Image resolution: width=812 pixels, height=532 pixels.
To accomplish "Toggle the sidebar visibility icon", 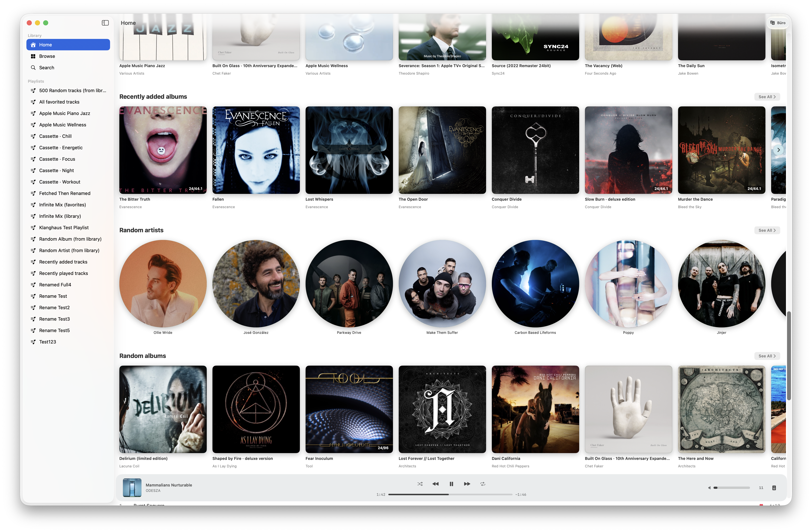I will pos(105,23).
